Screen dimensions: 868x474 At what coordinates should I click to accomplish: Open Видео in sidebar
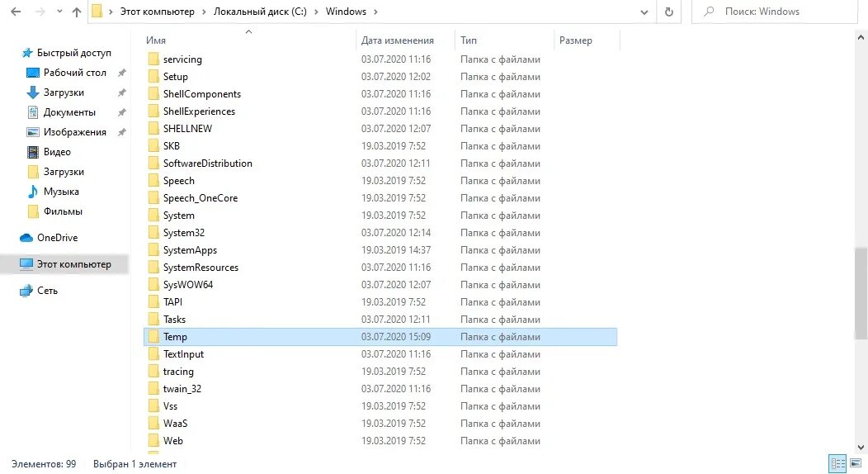(50, 152)
